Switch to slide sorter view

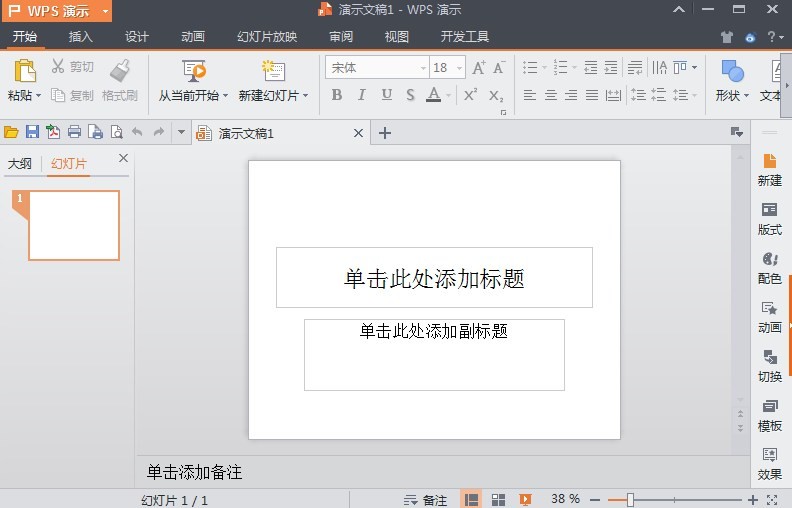click(498, 499)
